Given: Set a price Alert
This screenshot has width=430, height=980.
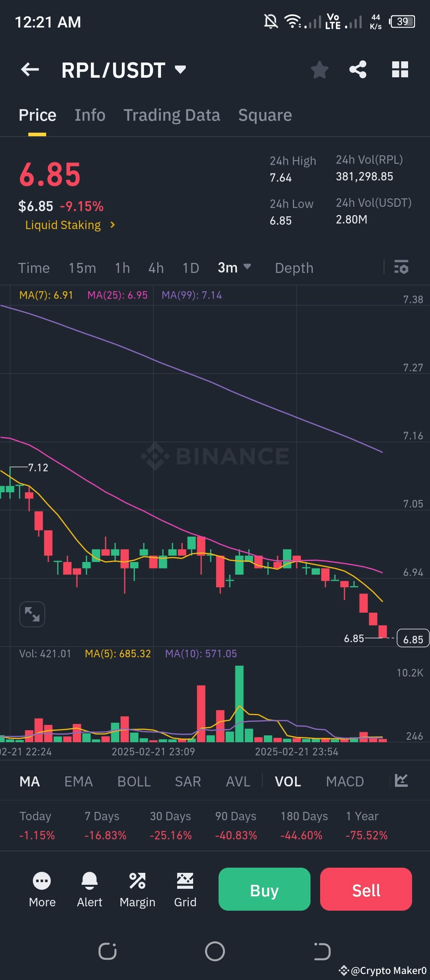Looking at the screenshot, I should click(x=89, y=889).
